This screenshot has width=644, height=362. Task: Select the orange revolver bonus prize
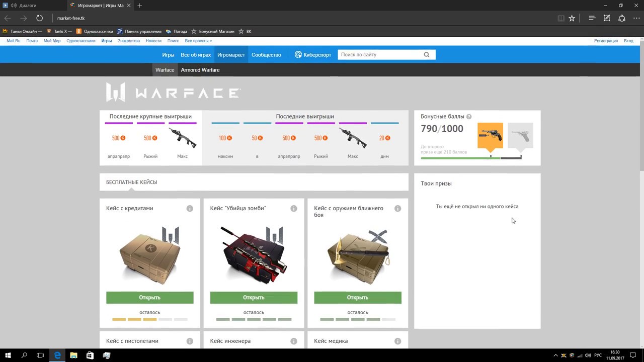(490, 136)
